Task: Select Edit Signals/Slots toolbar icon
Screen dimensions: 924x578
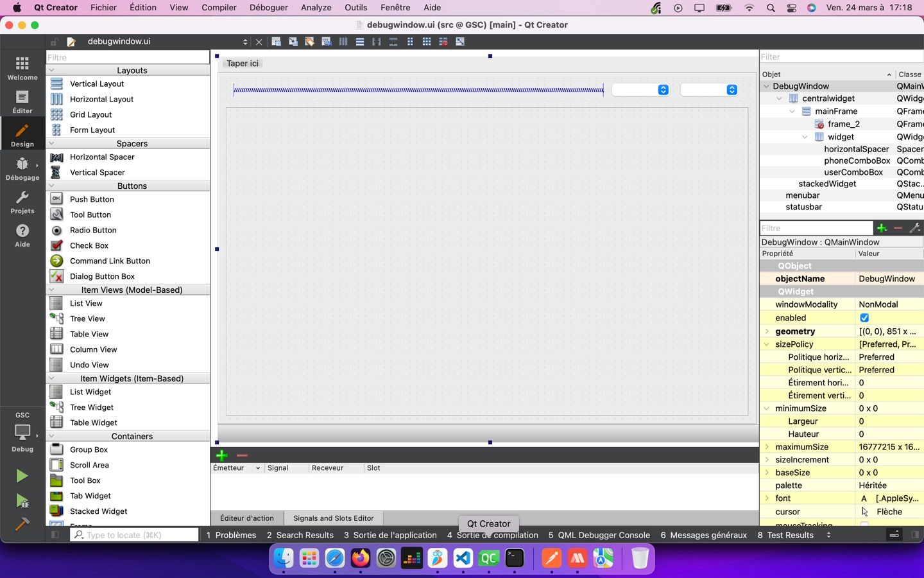Action: click(293, 42)
